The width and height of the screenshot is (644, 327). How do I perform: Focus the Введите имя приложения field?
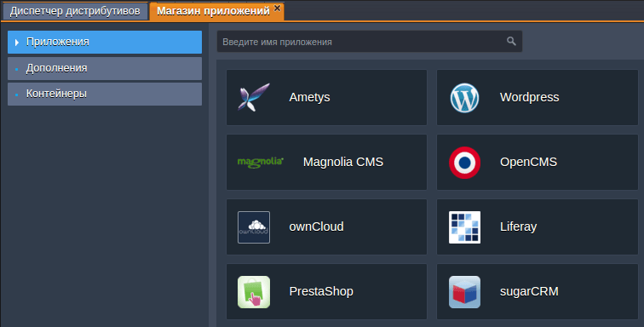pos(370,42)
